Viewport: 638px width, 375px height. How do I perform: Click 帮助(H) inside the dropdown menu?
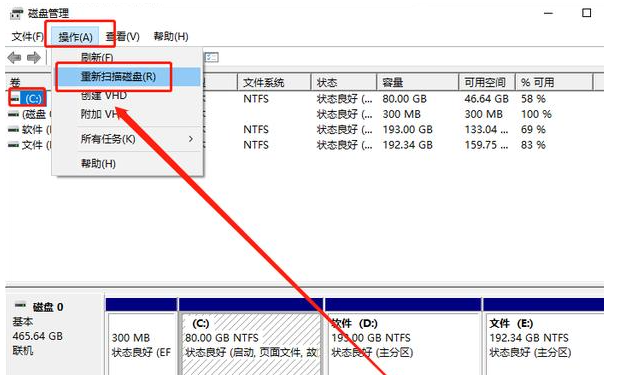127,164
